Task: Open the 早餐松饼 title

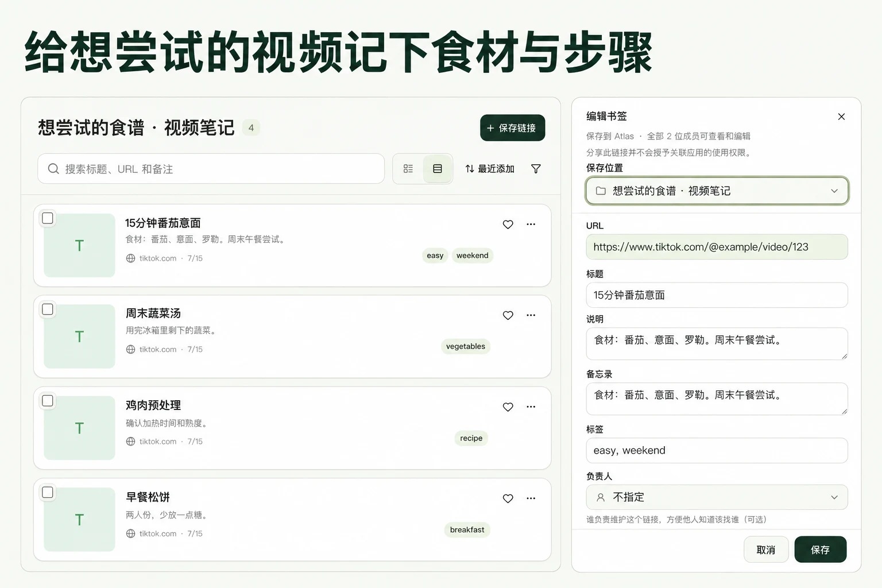Action: 148,497
